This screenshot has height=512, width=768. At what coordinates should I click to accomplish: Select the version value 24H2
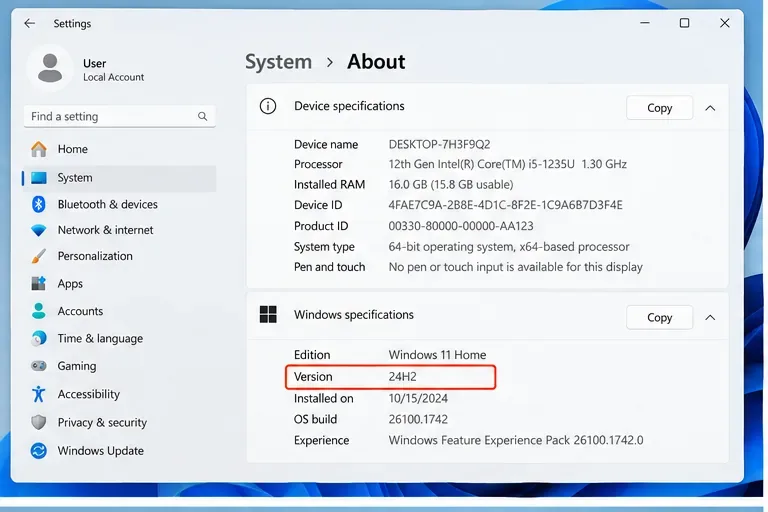[403, 377]
